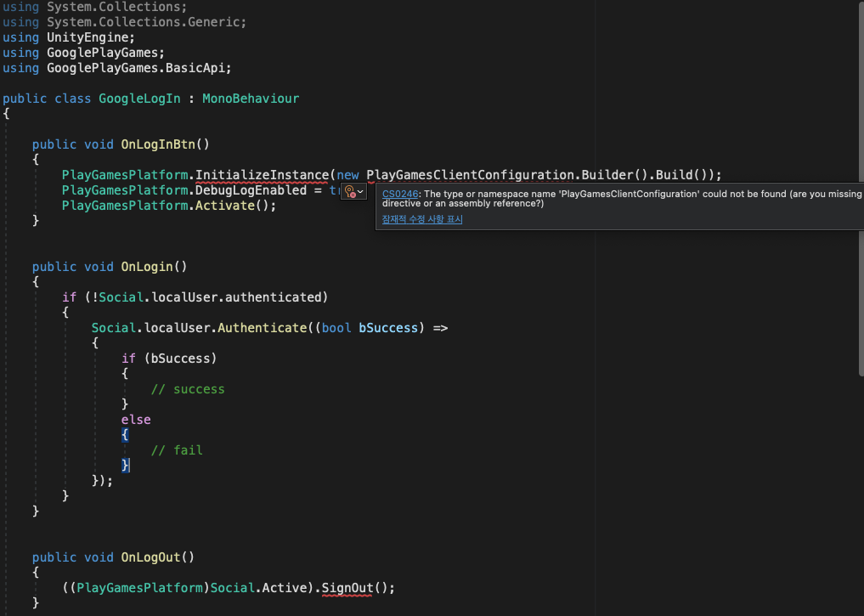Image resolution: width=864 pixels, height=616 pixels.
Task: Click the 'else' keyword
Action: [x=136, y=420]
